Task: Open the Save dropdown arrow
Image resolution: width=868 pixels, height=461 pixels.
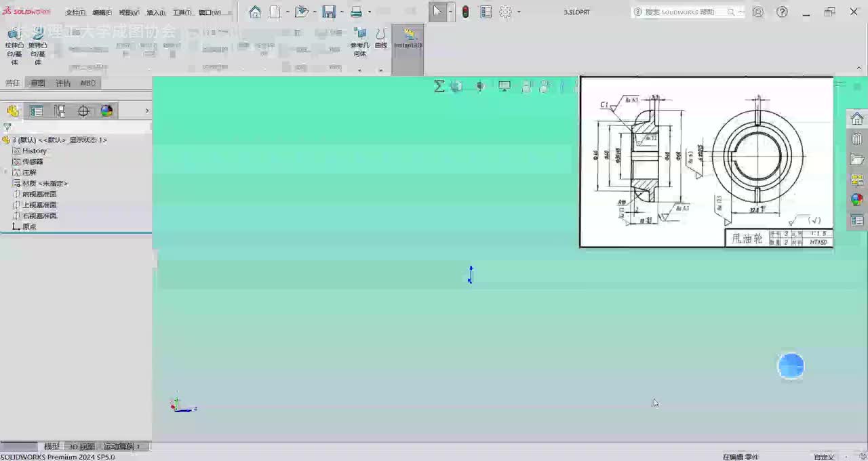Action: [x=342, y=12]
